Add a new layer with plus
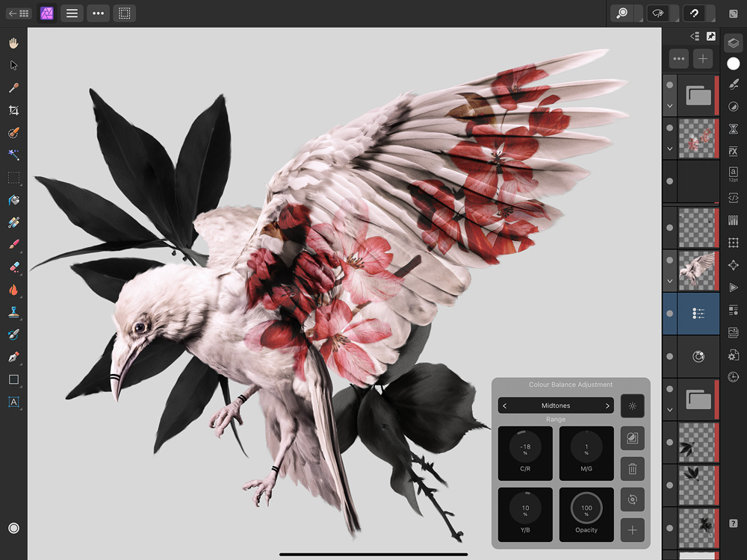The height and width of the screenshot is (560, 747). (x=703, y=59)
